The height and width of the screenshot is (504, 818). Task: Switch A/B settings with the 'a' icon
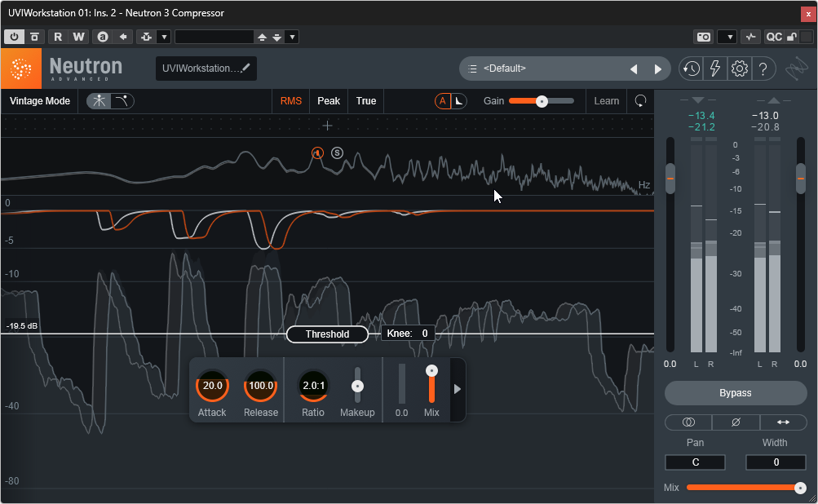tap(103, 37)
